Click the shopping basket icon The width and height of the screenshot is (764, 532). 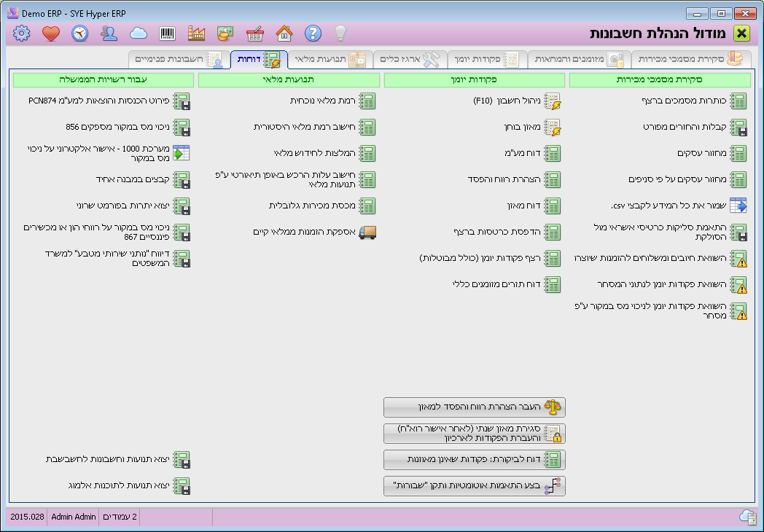[255, 33]
